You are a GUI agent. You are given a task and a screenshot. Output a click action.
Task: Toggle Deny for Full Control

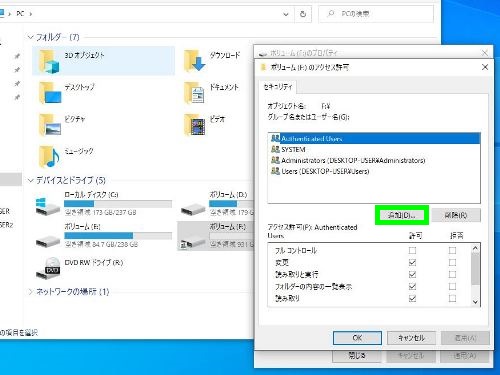point(452,250)
